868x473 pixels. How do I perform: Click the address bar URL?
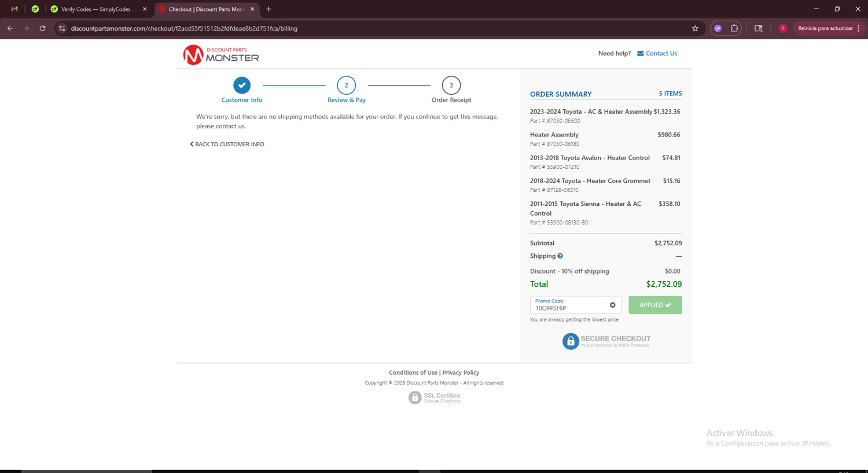click(184, 28)
